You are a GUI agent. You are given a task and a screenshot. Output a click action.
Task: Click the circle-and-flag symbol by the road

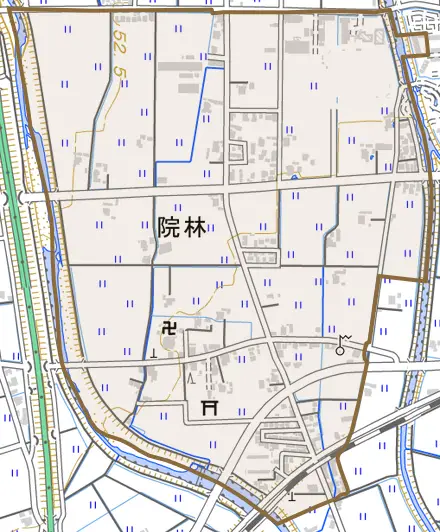click(x=343, y=345)
